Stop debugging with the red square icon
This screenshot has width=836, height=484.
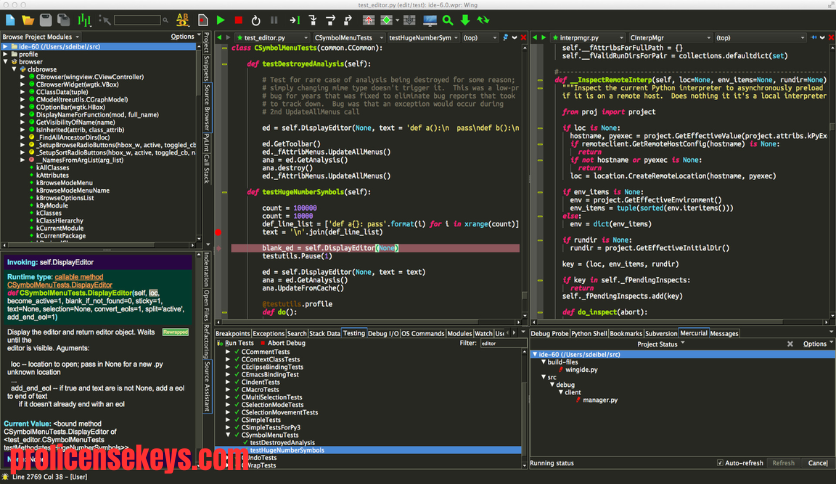coord(238,20)
